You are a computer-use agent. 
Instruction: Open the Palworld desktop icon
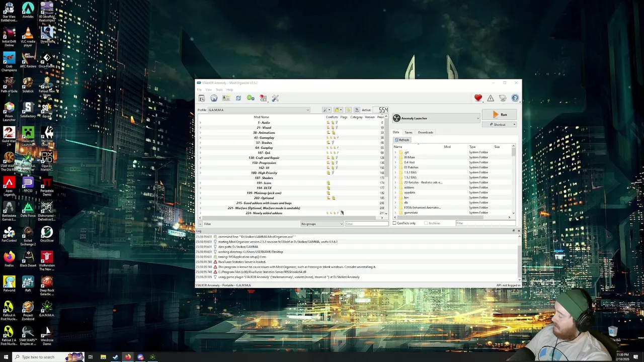tap(9, 284)
